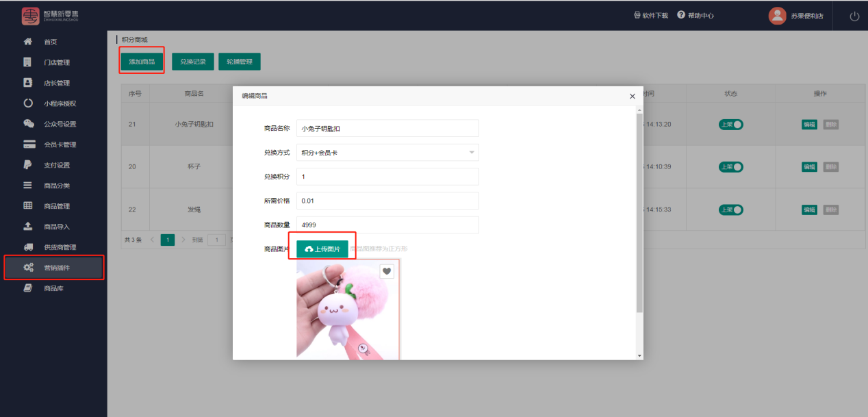Click the power logout icon

point(854,16)
